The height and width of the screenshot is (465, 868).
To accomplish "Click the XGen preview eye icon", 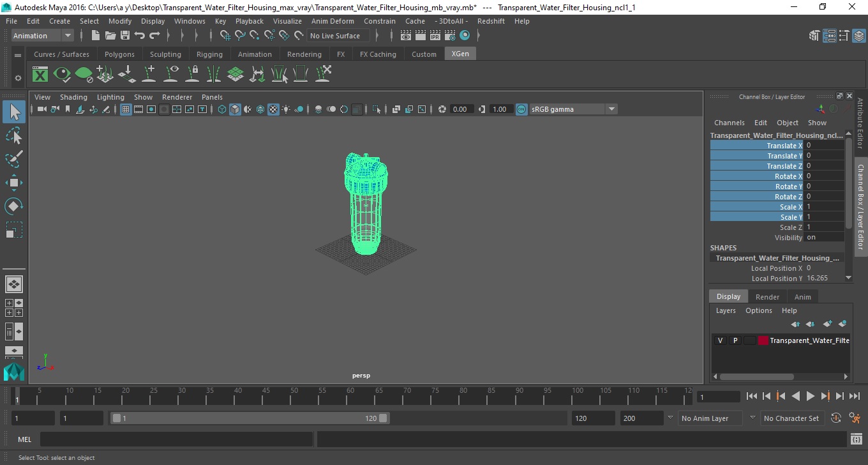I will click(62, 74).
